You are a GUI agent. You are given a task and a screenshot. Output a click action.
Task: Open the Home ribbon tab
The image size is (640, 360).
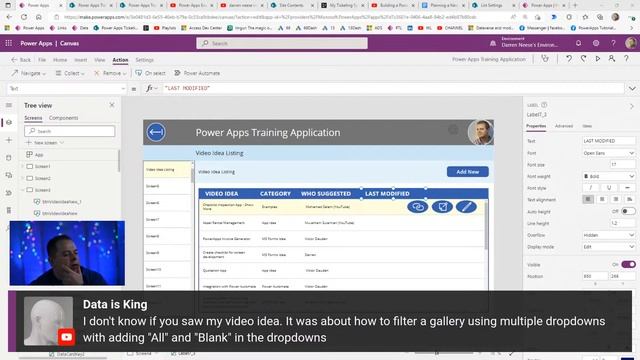tap(60, 60)
